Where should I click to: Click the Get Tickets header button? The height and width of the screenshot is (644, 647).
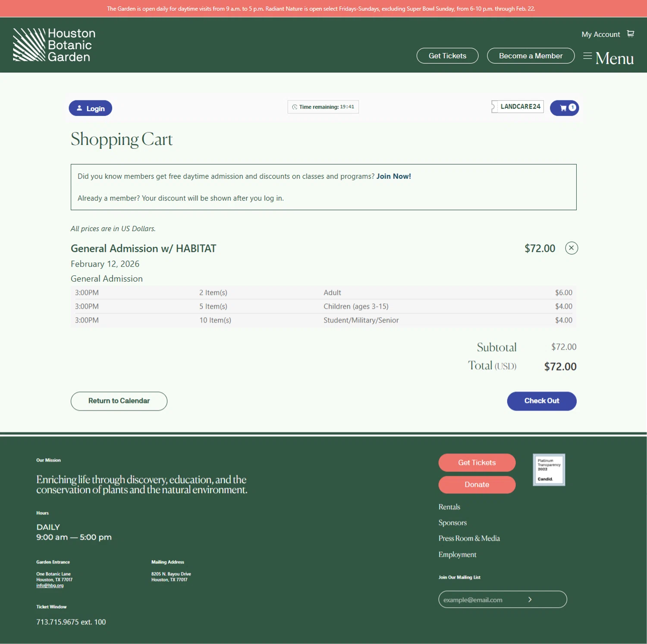pos(447,56)
